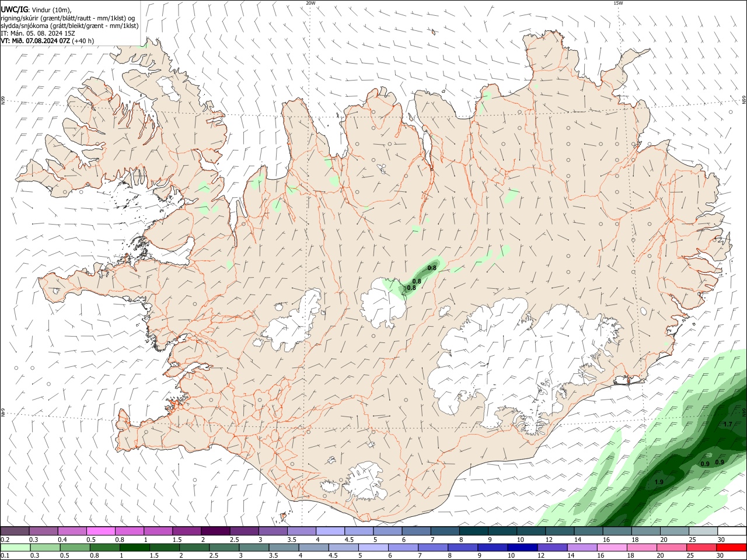Pick the slate blue snow swatch at 6
Screen dimensions: 747x560
pos(417,531)
